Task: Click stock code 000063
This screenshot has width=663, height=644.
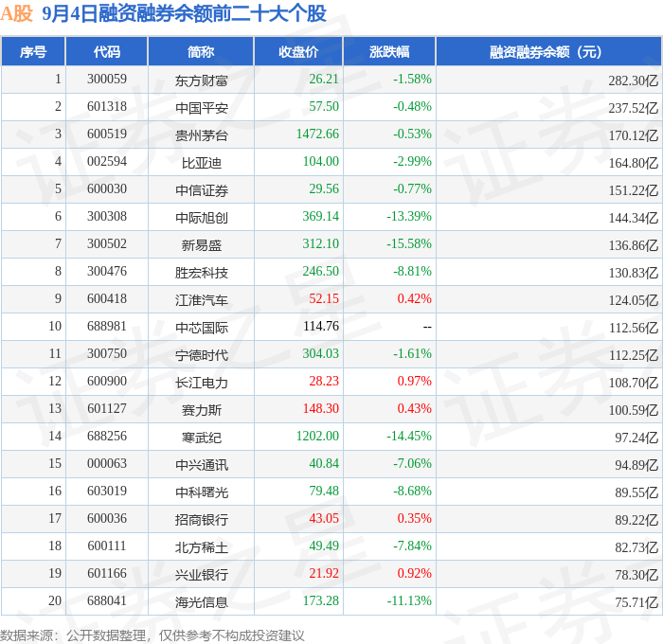Action: [107, 464]
